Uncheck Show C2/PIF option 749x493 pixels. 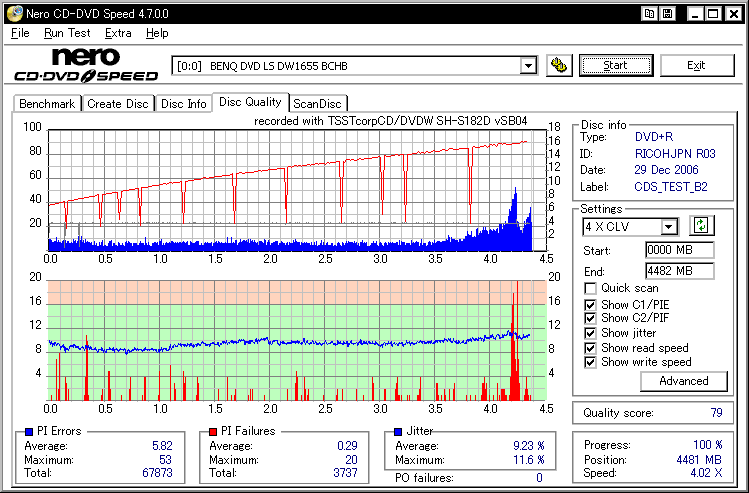coord(590,318)
